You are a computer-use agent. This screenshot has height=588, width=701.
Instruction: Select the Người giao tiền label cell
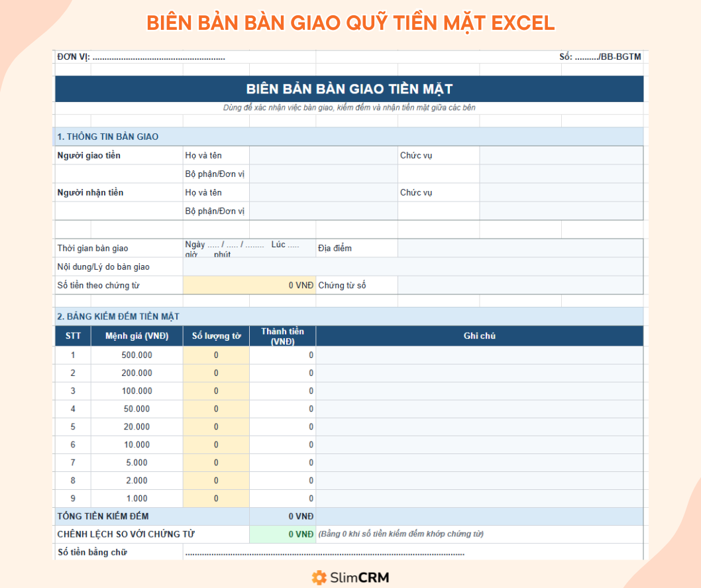(119, 156)
